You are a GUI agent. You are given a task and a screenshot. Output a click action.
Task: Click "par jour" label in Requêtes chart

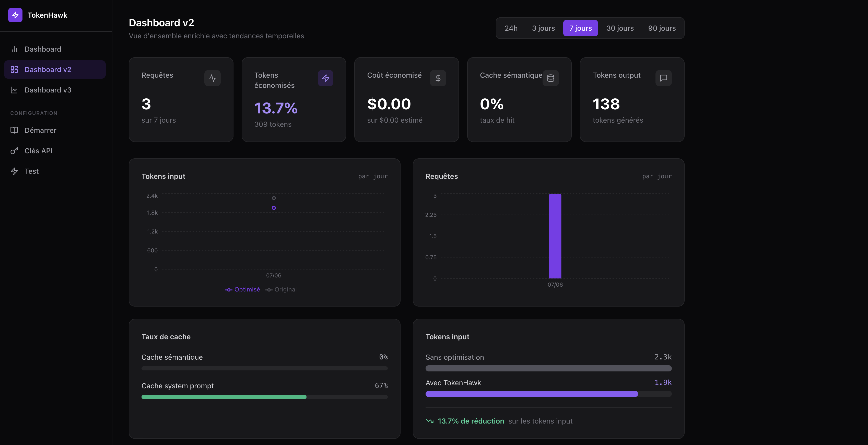point(657,177)
